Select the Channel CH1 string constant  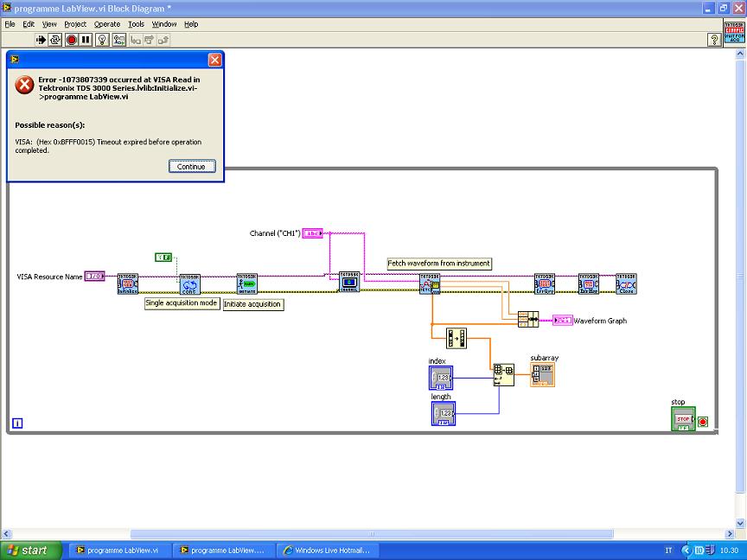click(x=312, y=233)
